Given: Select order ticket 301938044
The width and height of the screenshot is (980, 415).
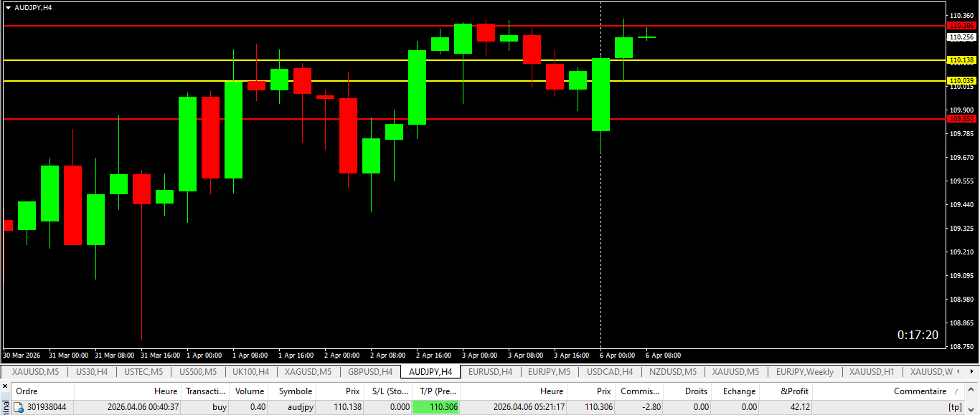Looking at the screenshot, I should pos(47,407).
